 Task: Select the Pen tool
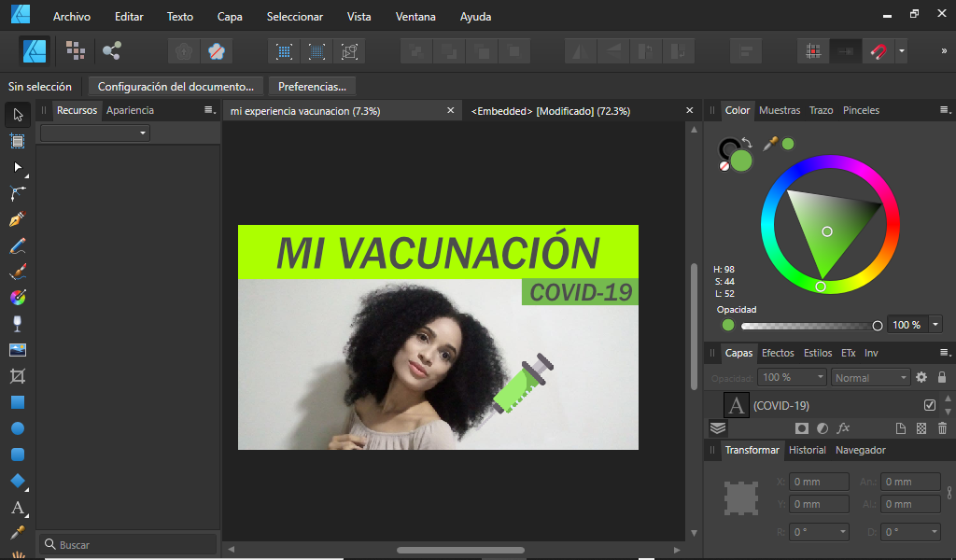(x=18, y=219)
